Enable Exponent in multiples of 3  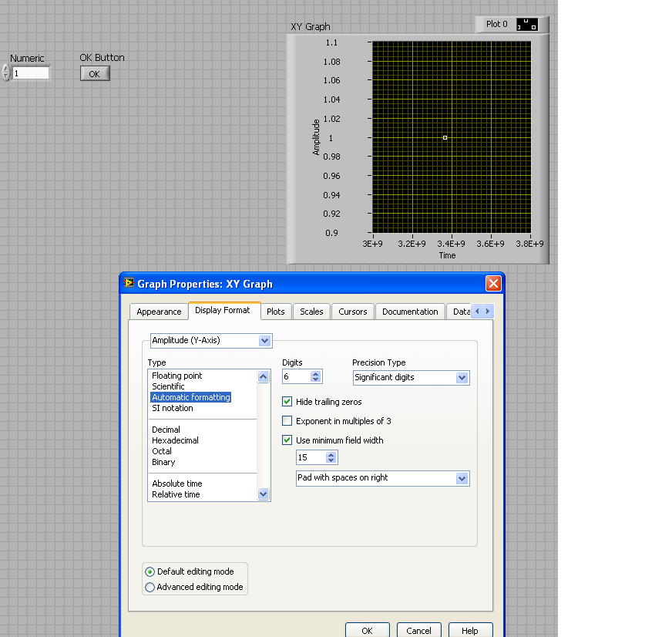click(x=287, y=421)
